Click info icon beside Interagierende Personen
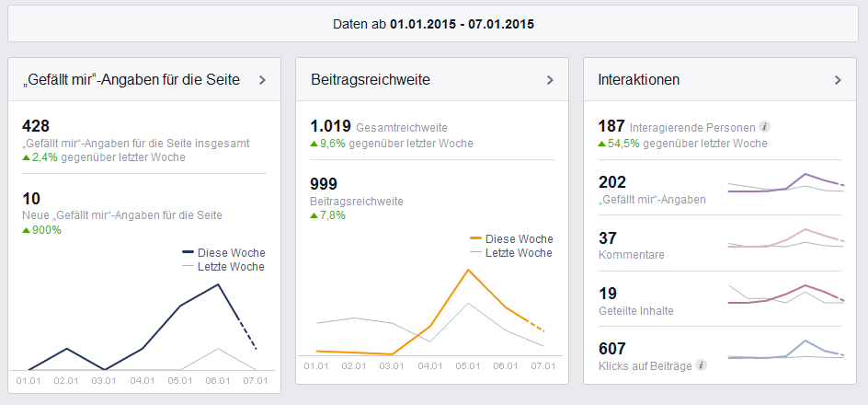868x405 pixels. tap(764, 127)
